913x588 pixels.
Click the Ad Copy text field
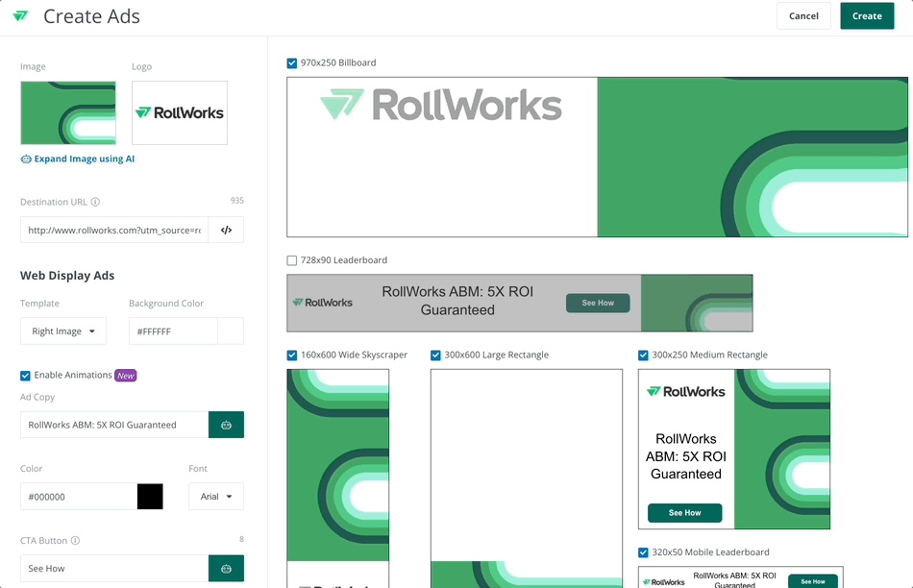114,425
